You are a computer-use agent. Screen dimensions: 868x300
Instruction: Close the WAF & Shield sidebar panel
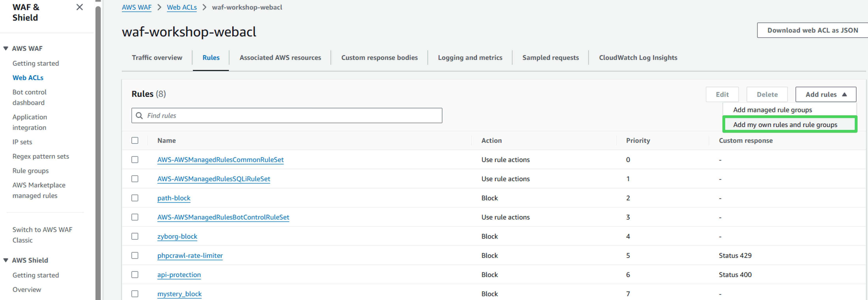pyautogui.click(x=80, y=7)
